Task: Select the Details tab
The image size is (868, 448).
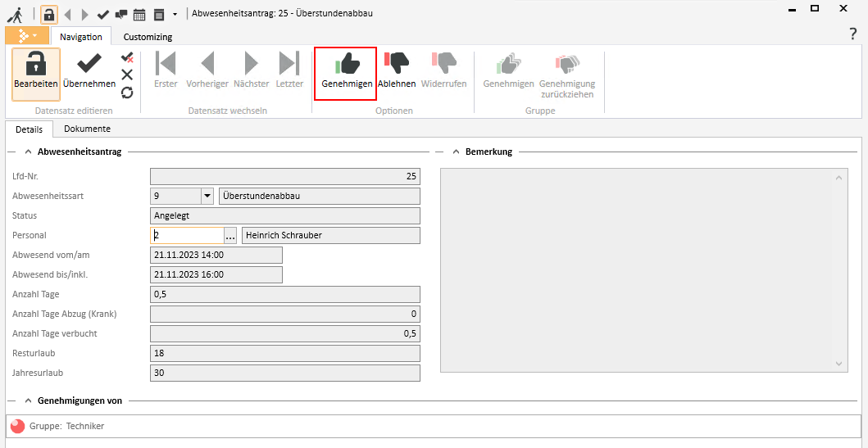Action: click(29, 129)
